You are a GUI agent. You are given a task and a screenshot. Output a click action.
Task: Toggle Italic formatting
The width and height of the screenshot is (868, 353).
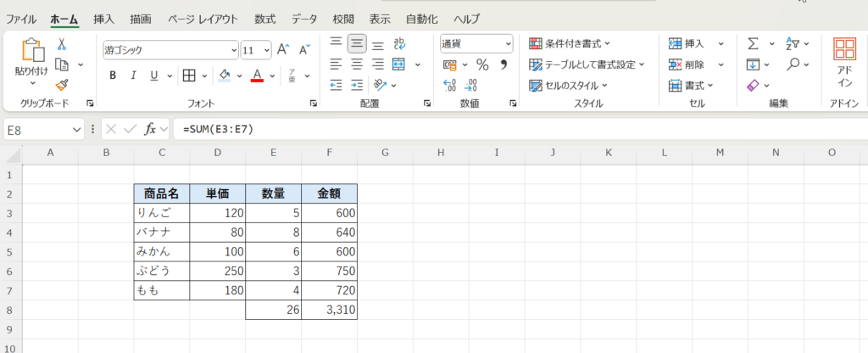tap(133, 76)
